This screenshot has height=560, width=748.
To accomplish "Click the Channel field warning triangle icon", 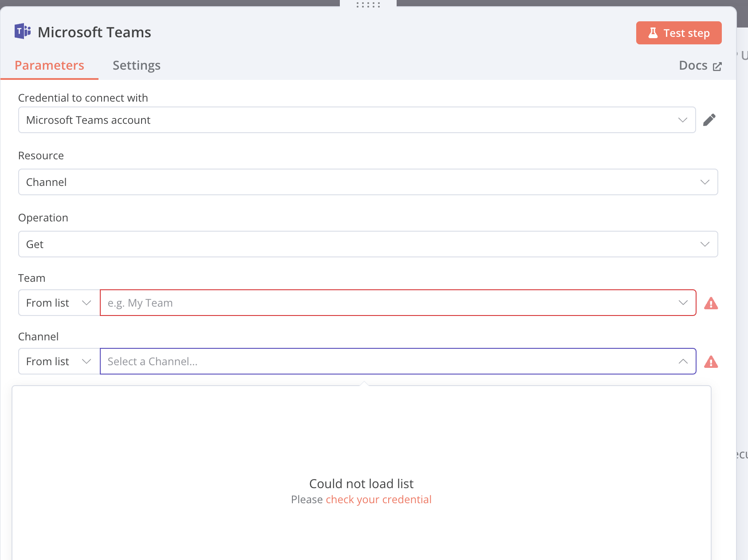I will [711, 362].
